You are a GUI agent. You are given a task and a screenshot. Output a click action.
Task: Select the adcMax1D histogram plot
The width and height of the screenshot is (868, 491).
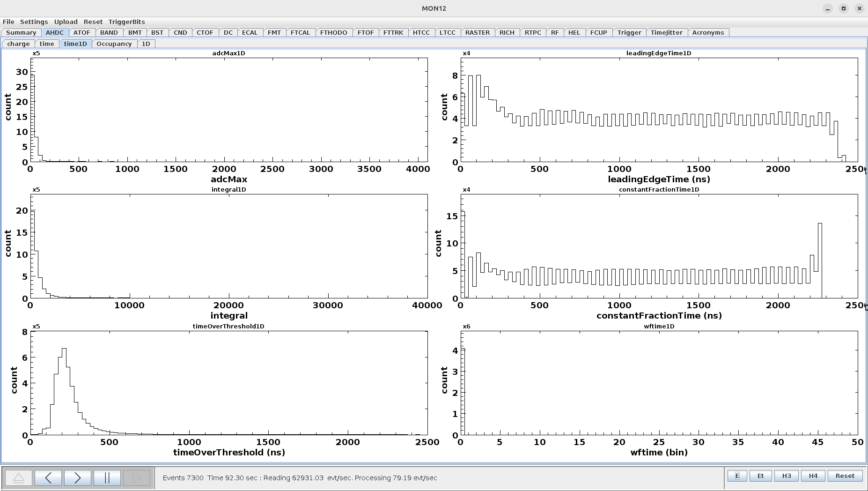tap(229, 110)
